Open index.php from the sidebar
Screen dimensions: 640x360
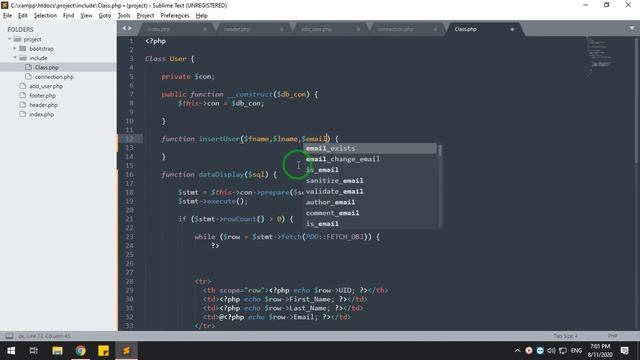click(41, 114)
